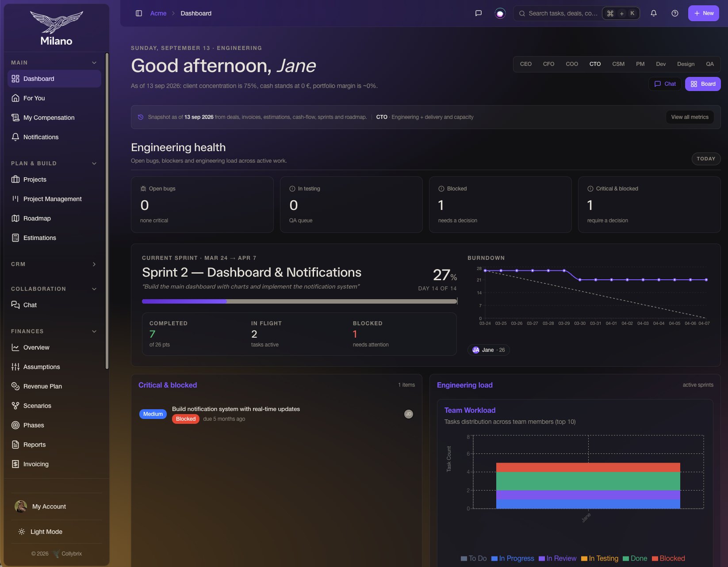Select the CEO role tab
This screenshot has width=728, height=567.
[526, 64]
